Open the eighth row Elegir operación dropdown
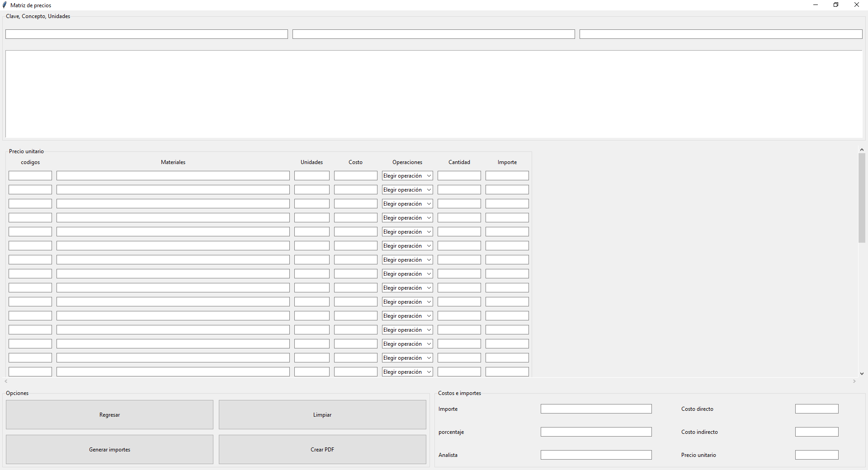 407,274
